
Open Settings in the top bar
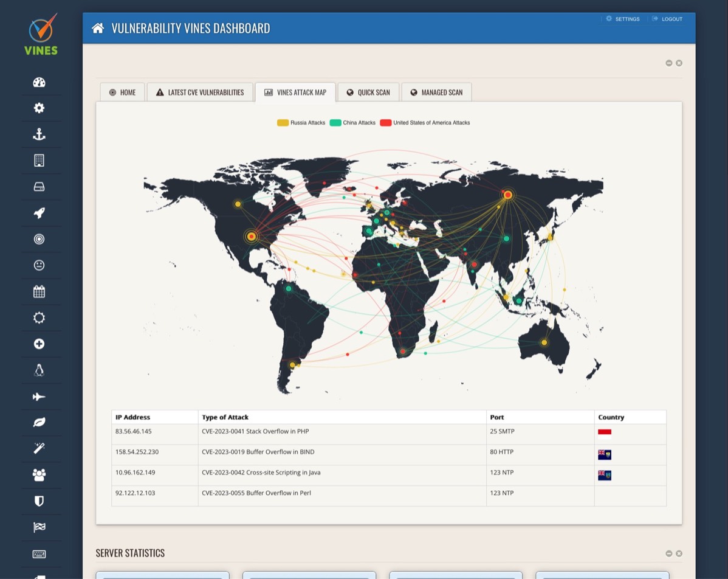622,19
